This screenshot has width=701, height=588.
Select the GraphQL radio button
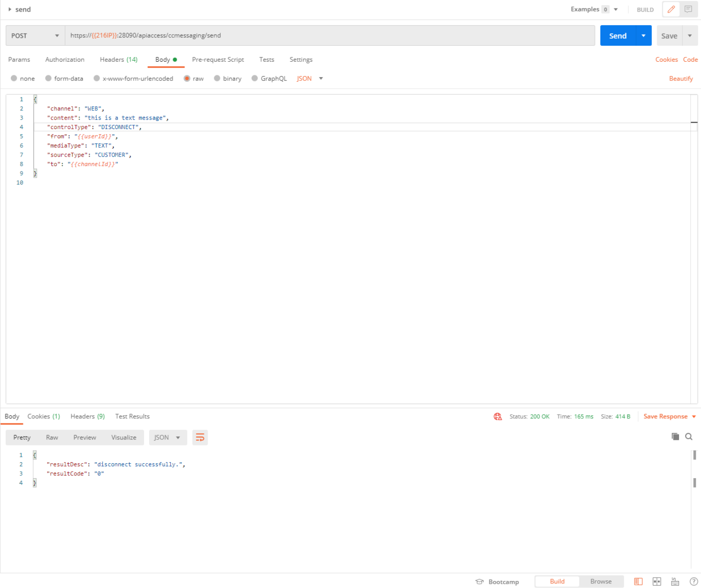255,79
